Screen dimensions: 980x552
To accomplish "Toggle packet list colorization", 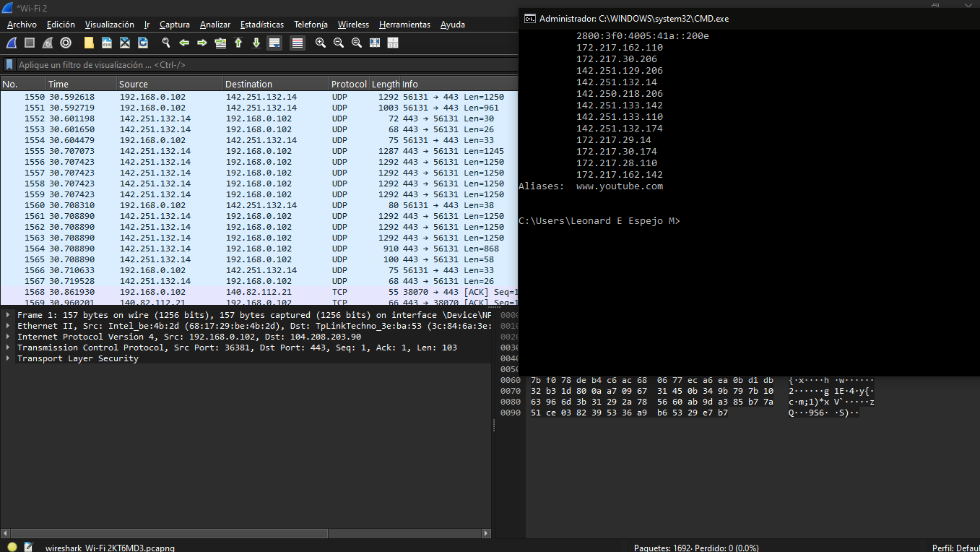I will pyautogui.click(x=298, y=43).
